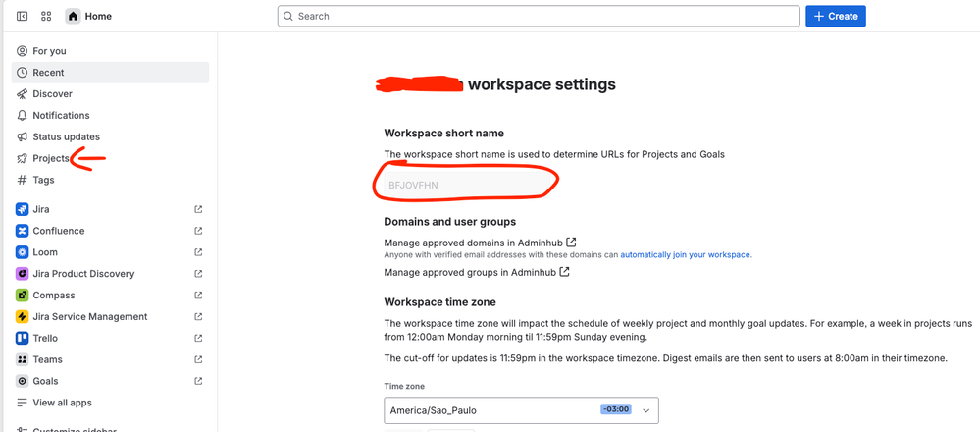This screenshot has width=980, height=432.
Task: Open the Projects menu item
Action: 50,158
